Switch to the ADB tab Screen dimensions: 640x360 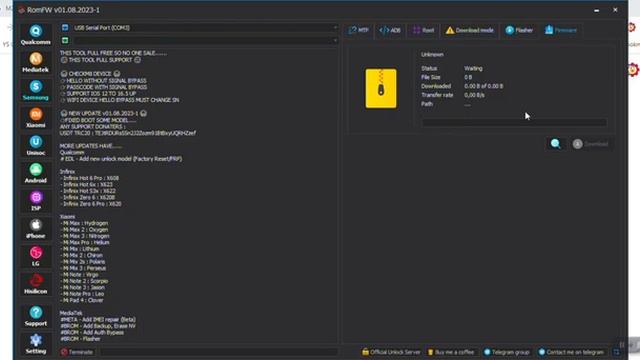click(x=390, y=30)
